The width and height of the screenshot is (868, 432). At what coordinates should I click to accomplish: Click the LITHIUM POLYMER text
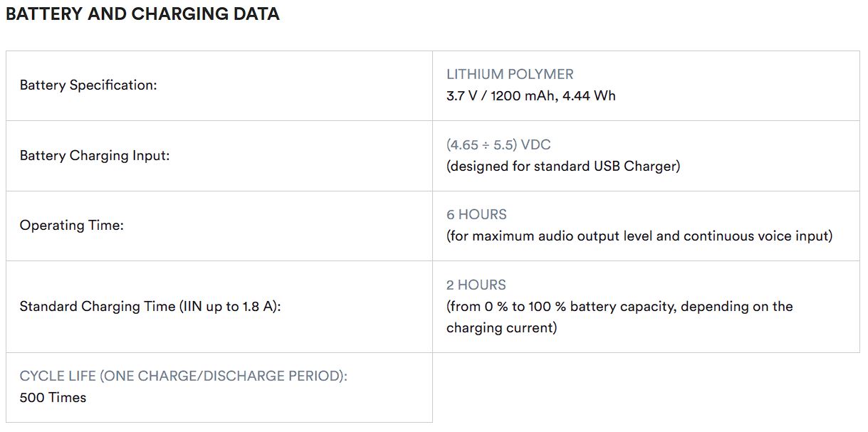[510, 74]
